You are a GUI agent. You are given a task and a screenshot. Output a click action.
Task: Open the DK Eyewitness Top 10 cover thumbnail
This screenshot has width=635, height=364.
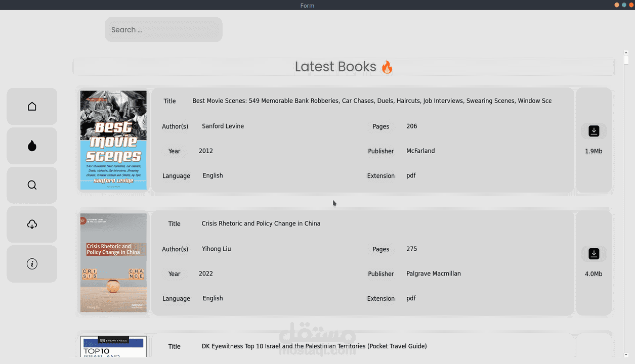click(x=113, y=347)
